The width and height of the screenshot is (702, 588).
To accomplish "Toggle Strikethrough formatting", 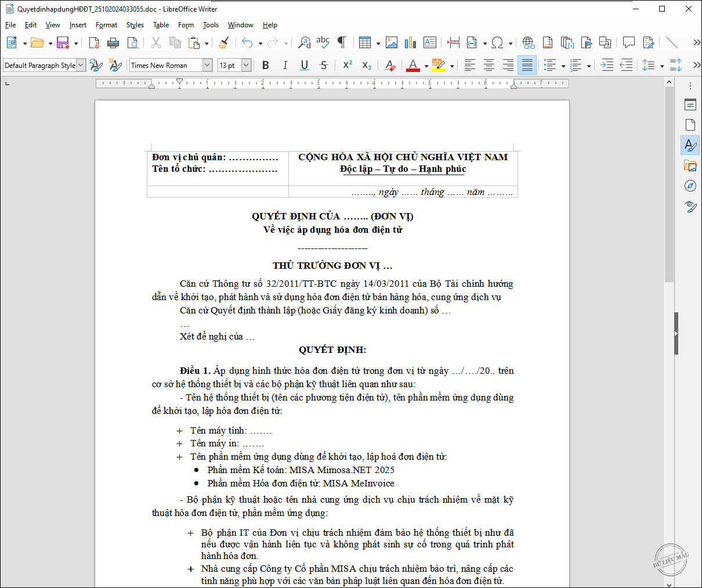I will [324, 65].
